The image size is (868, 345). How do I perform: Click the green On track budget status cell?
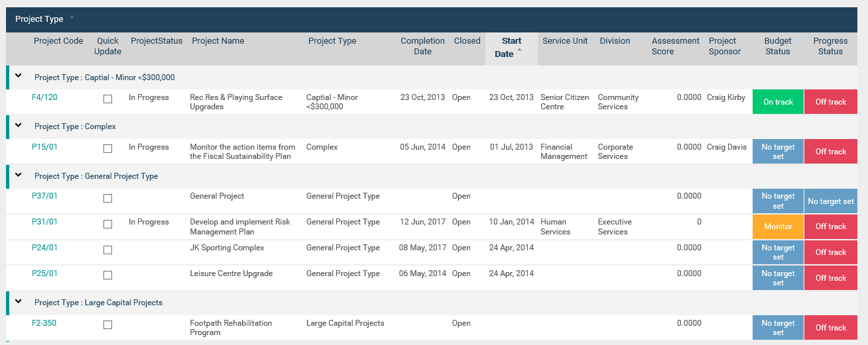pos(778,102)
